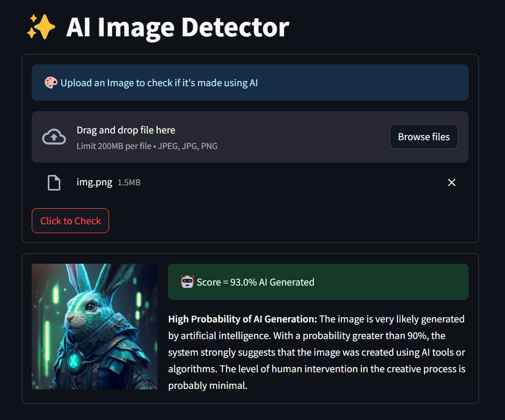The height and width of the screenshot is (420, 505).
Task: Select the img.png file name
Action: [94, 182]
